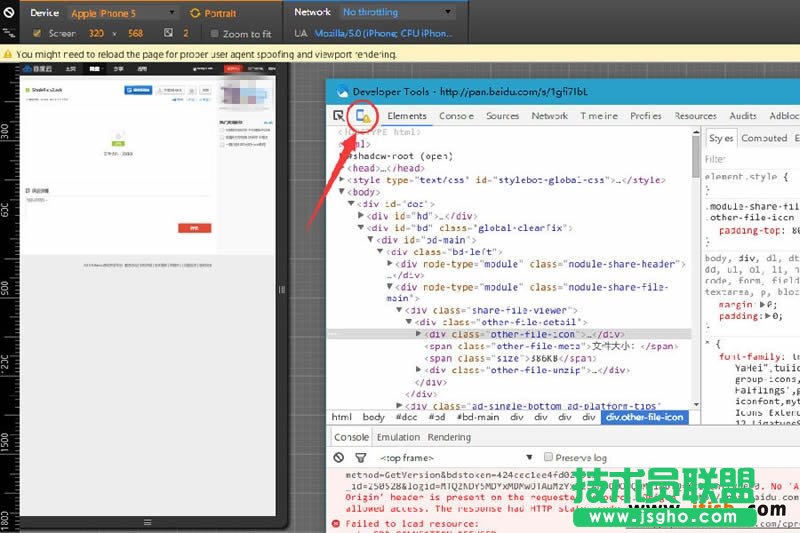800x533 pixels.
Task: Open the Device dropdown showing Apple iPhone 5
Action: 120,14
